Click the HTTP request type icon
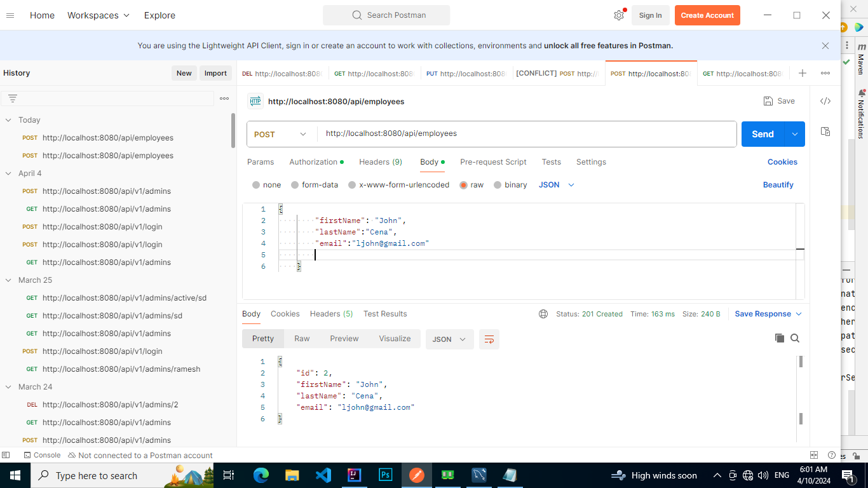Image resolution: width=868 pixels, height=488 pixels. coord(255,101)
